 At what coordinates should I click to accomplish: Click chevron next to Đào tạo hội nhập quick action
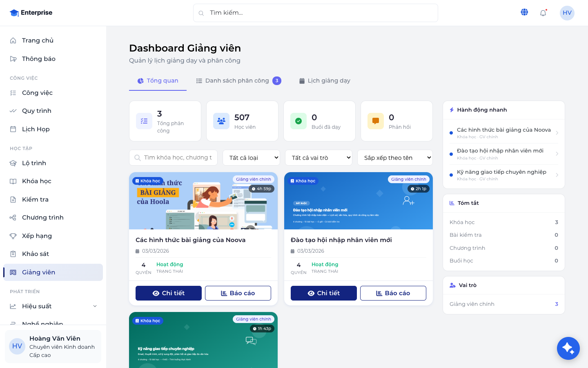coord(557,154)
